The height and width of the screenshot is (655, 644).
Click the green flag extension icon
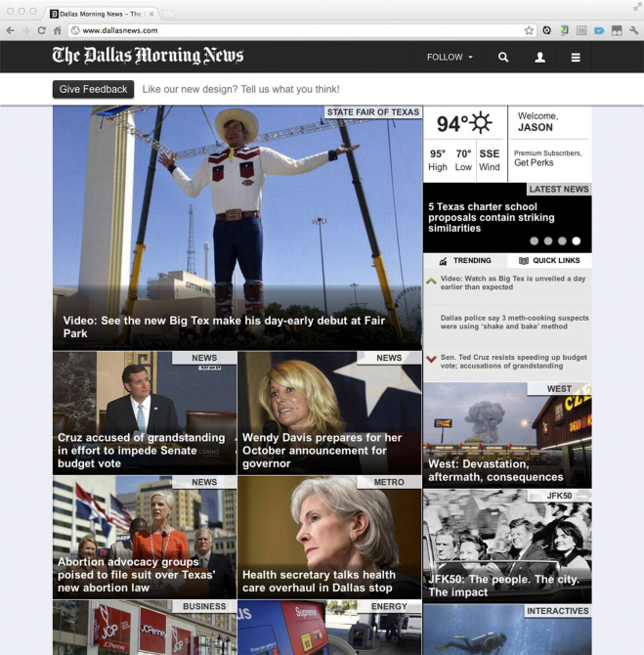[x=564, y=30]
